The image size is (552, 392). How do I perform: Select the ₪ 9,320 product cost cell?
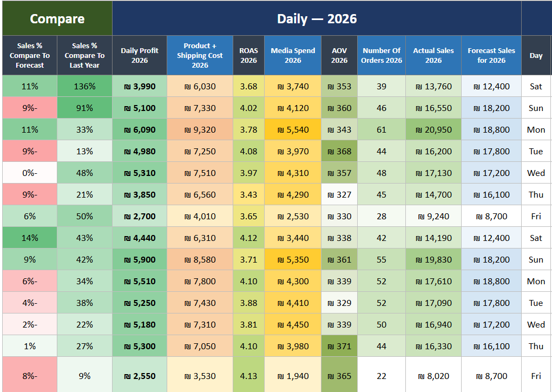tap(200, 129)
